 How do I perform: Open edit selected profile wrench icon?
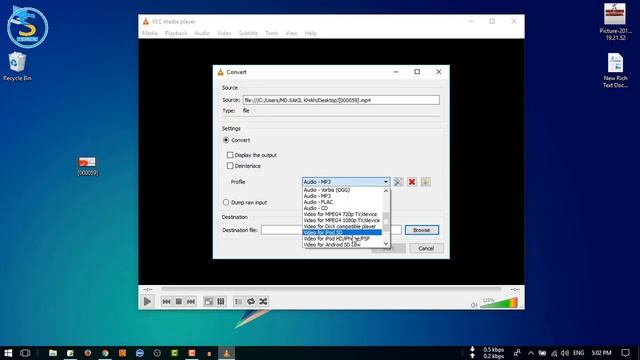pyautogui.click(x=398, y=182)
